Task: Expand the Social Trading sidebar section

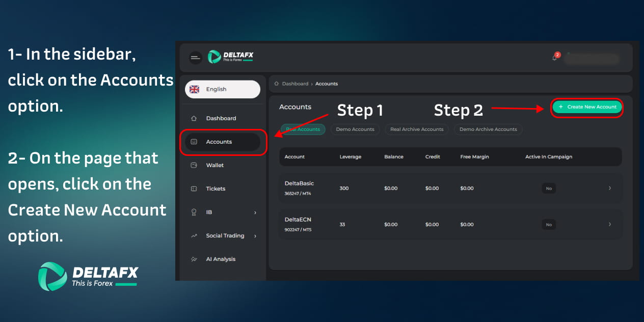Action: 255,235
